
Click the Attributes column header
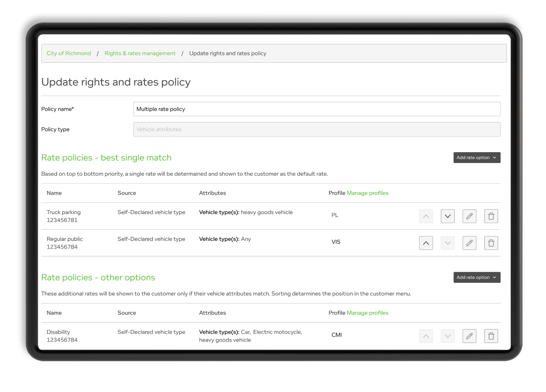tap(212, 193)
